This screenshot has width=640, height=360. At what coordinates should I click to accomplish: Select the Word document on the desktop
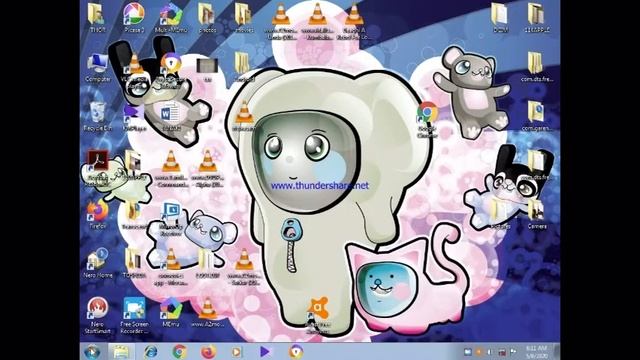(x=171, y=116)
